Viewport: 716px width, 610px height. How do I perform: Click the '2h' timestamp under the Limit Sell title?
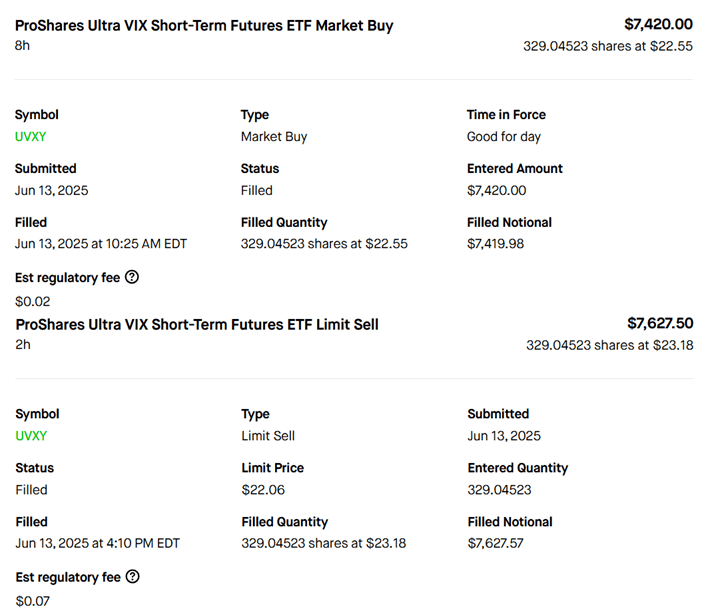pos(23,345)
